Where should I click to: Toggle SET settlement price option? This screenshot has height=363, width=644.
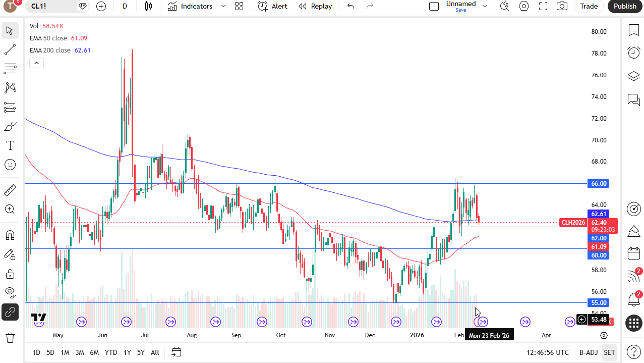tap(610, 352)
